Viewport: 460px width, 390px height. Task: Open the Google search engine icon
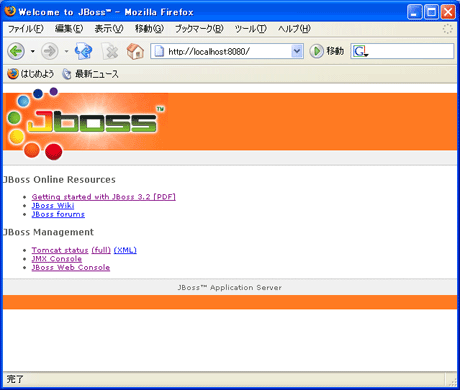[360, 51]
